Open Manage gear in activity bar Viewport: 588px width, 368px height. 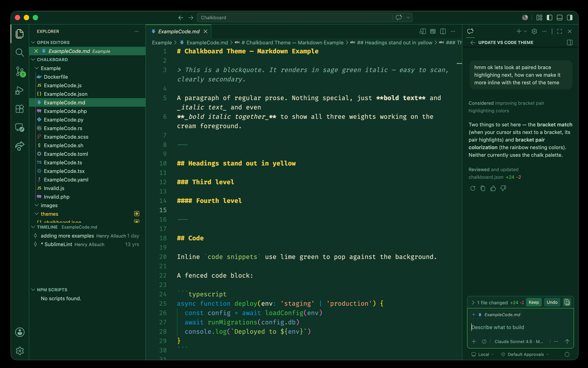point(20,351)
